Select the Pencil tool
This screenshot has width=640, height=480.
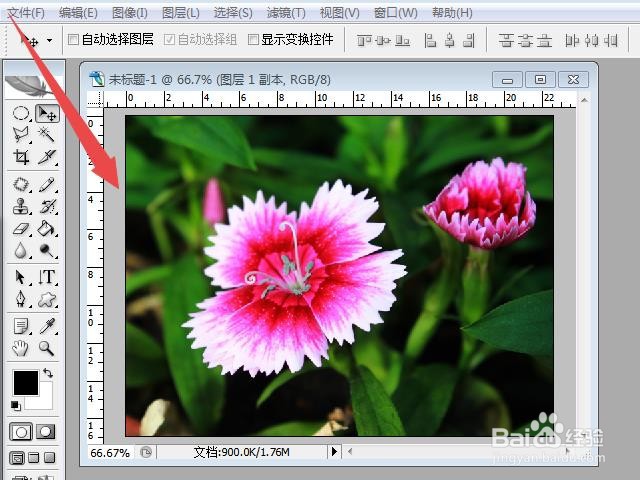47,184
